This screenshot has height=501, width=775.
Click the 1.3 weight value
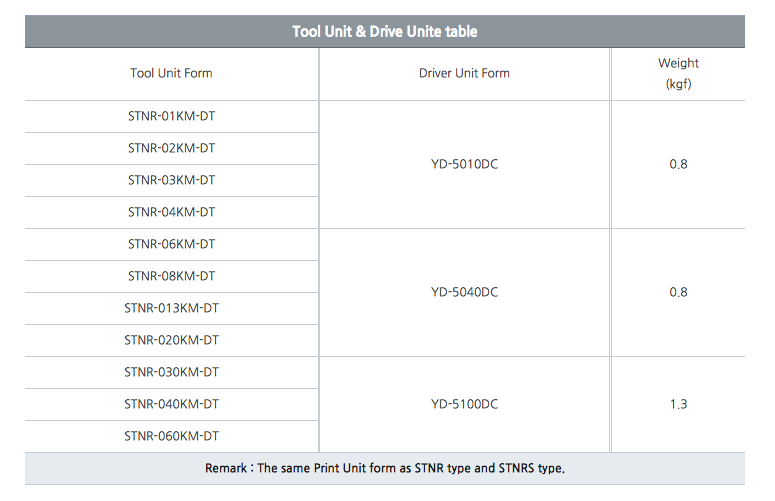pos(678,404)
